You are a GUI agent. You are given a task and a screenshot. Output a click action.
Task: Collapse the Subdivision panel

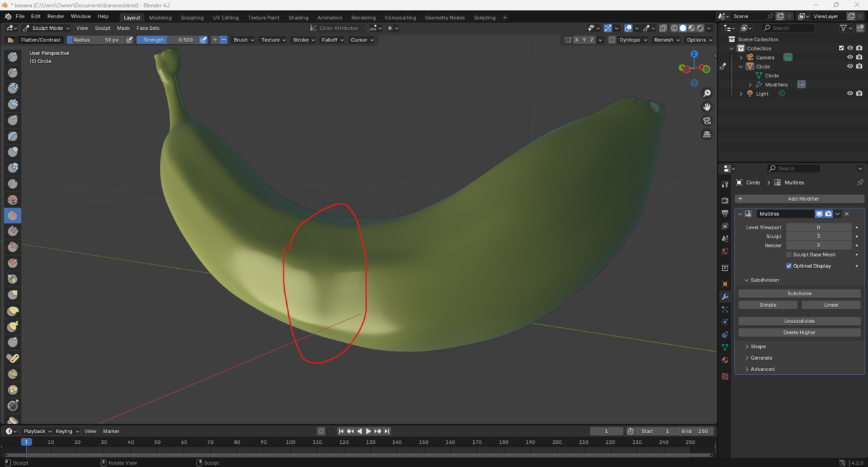(x=764, y=280)
